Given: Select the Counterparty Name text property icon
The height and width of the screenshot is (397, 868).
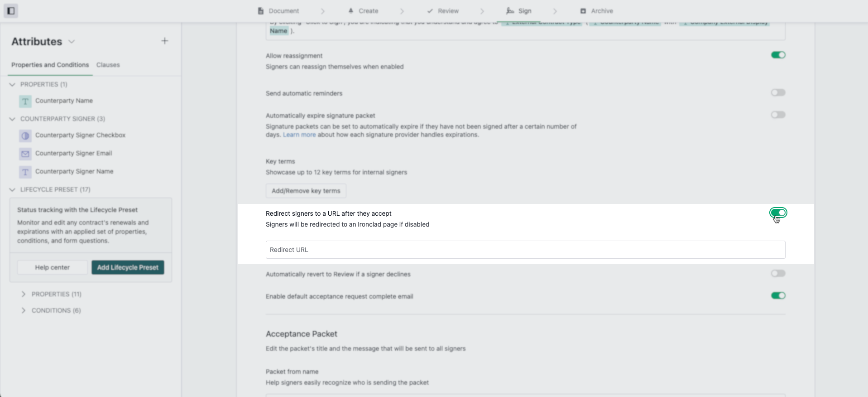Looking at the screenshot, I should 25,101.
